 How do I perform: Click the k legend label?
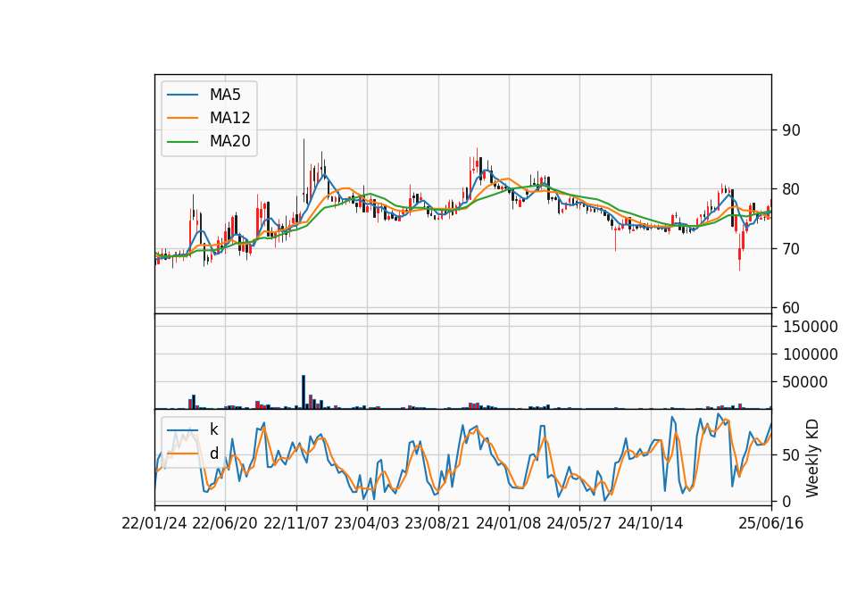pos(213,429)
